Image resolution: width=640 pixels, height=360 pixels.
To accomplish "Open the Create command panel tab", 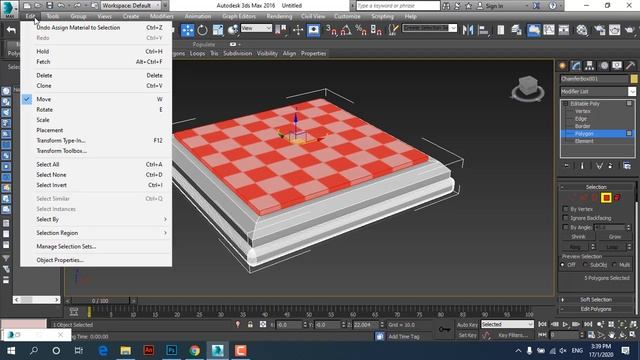I will [x=562, y=66].
